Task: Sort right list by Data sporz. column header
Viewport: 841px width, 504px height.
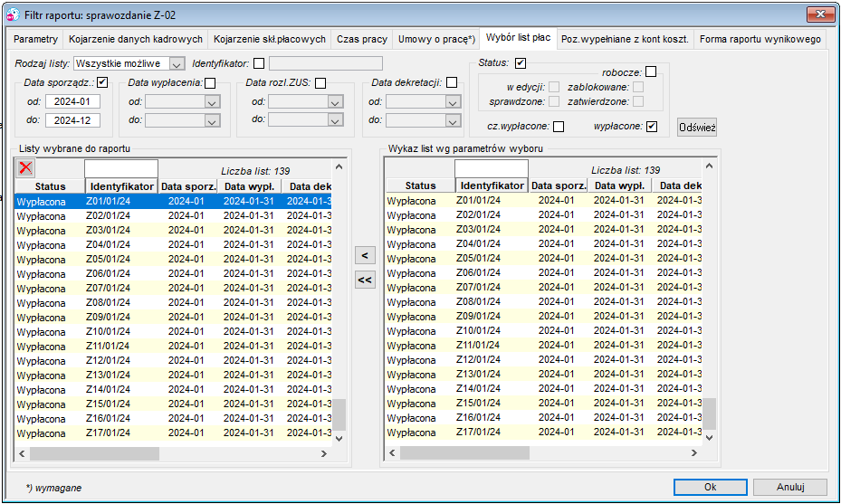Action: click(x=559, y=185)
